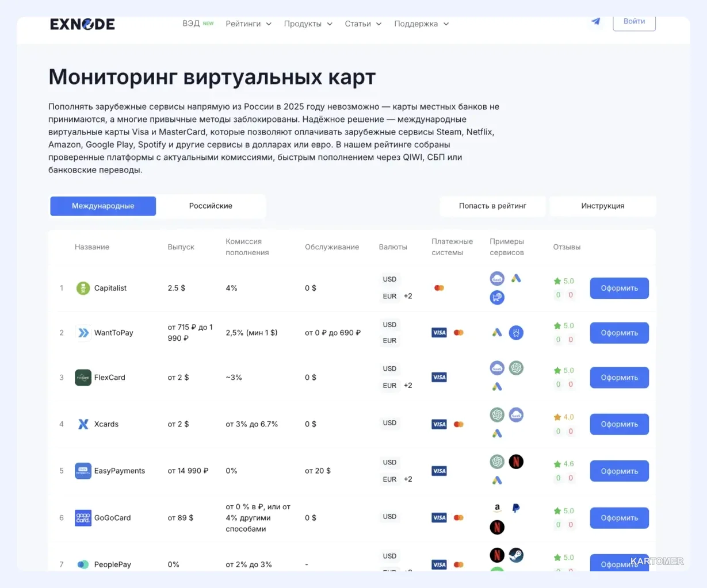Image resolution: width=707 pixels, height=588 pixels.
Task: Click the WantToPay name text
Action: pos(114,333)
